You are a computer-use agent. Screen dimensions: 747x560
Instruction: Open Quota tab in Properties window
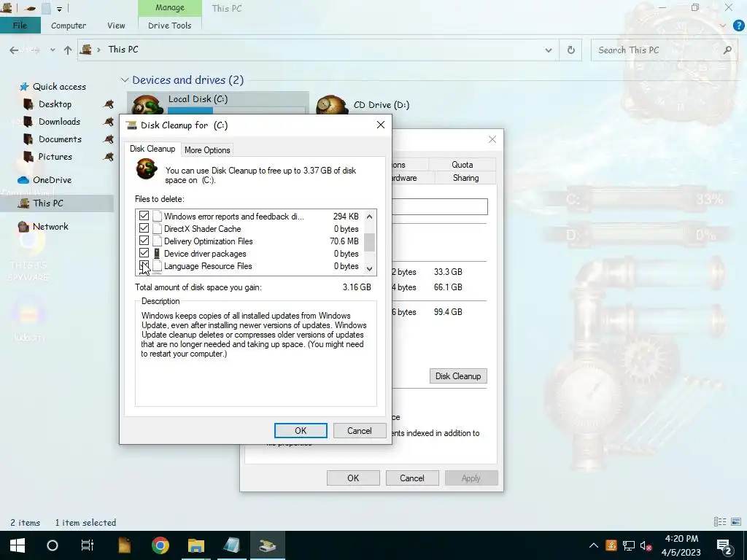click(462, 164)
